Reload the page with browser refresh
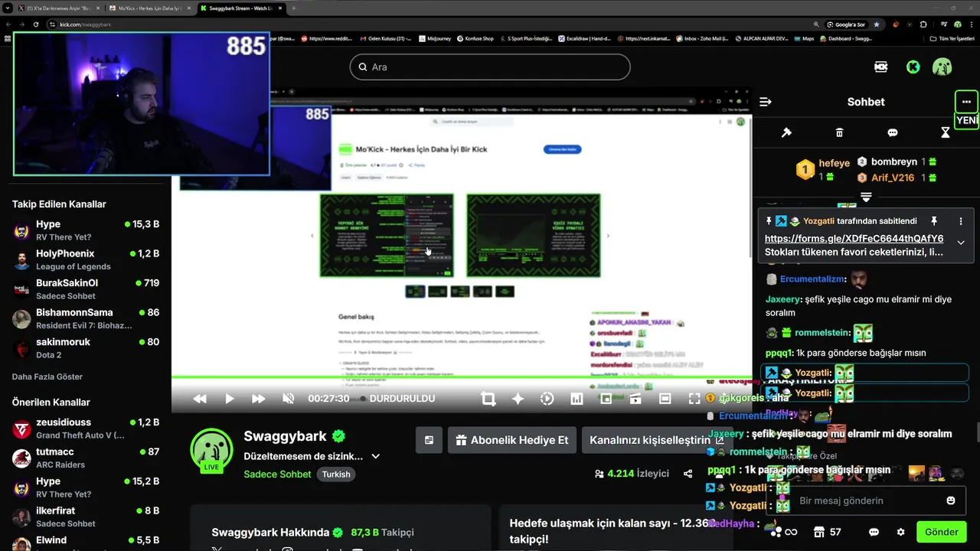This screenshot has width=980, height=551. (x=36, y=24)
